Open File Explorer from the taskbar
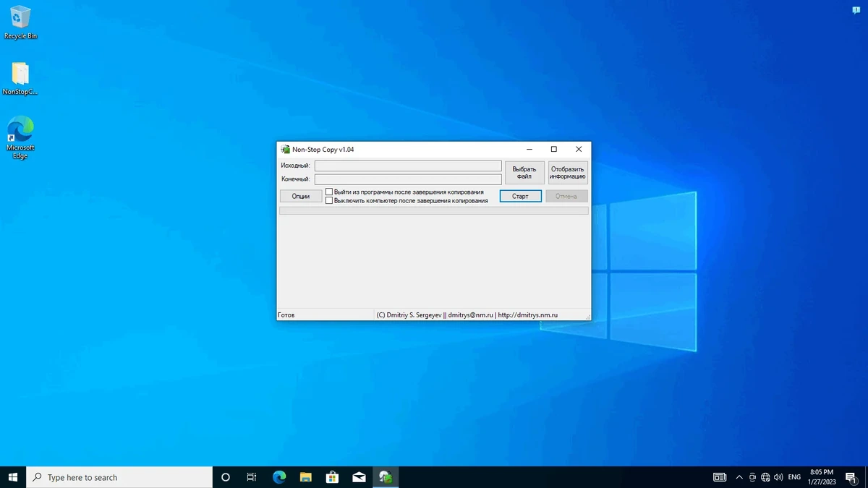Image resolution: width=868 pixels, height=488 pixels. 306,477
